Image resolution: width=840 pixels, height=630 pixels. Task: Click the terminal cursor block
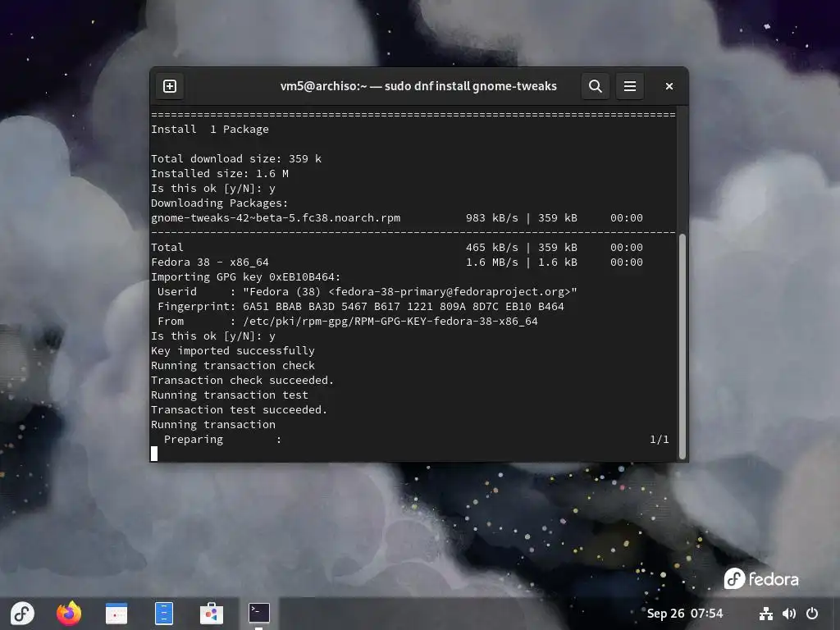(x=154, y=454)
